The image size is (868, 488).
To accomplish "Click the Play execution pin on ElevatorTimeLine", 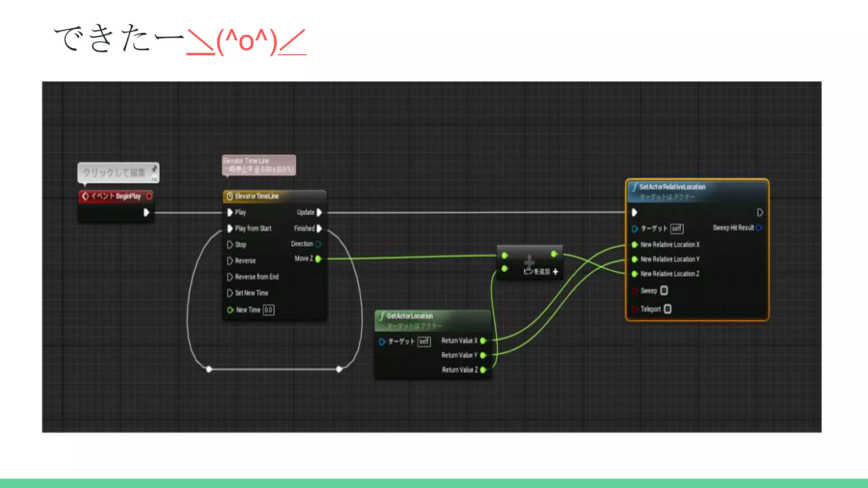I will (230, 212).
